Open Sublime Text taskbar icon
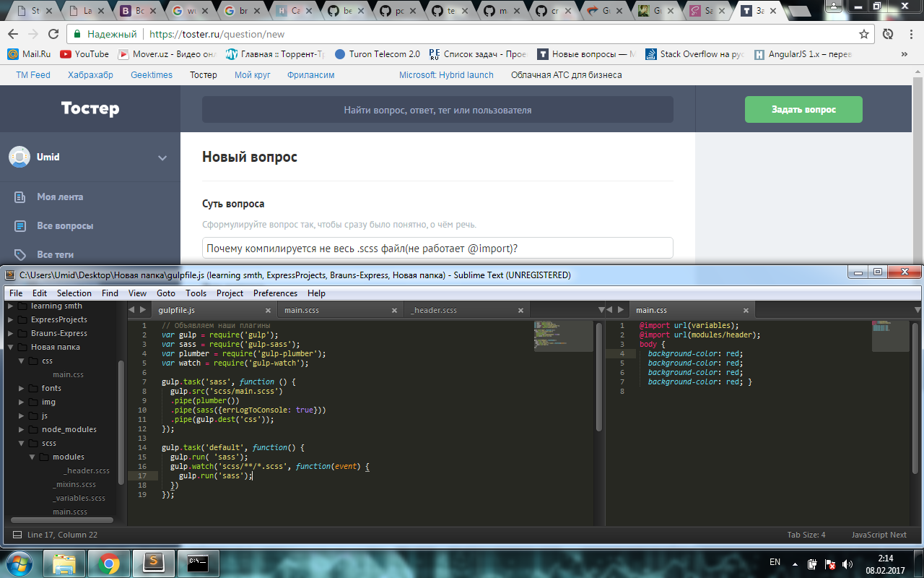This screenshot has height=578, width=924. tap(154, 563)
